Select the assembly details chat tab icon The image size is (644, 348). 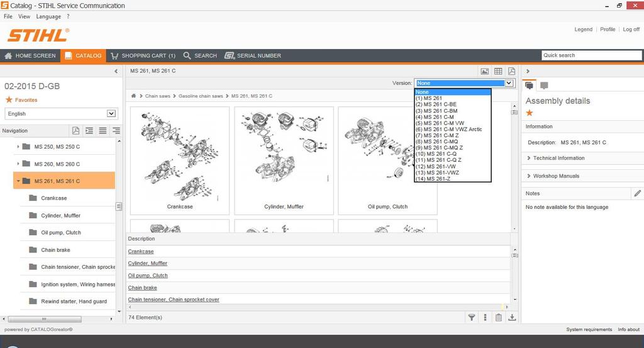coord(529,86)
